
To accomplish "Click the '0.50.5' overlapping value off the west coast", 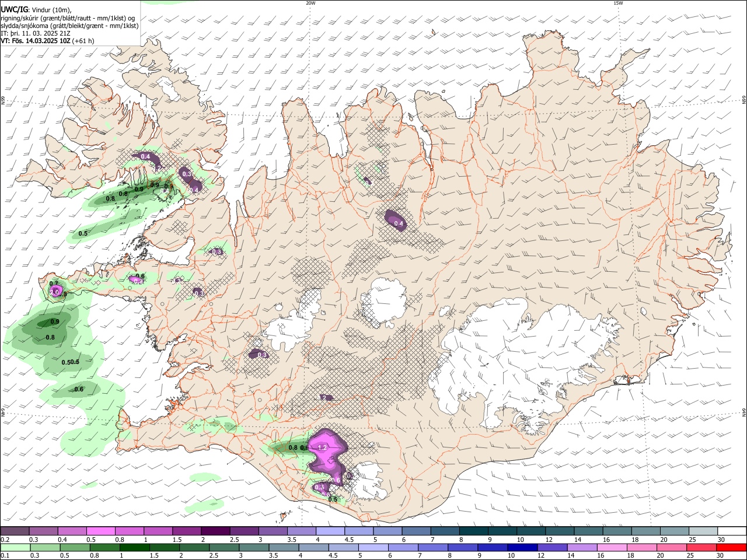I will [70, 362].
